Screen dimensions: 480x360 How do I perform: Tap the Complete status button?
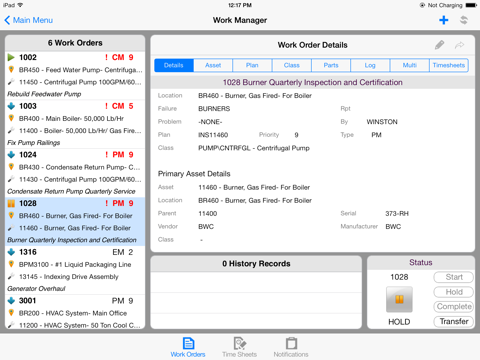pyautogui.click(x=454, y=307)
